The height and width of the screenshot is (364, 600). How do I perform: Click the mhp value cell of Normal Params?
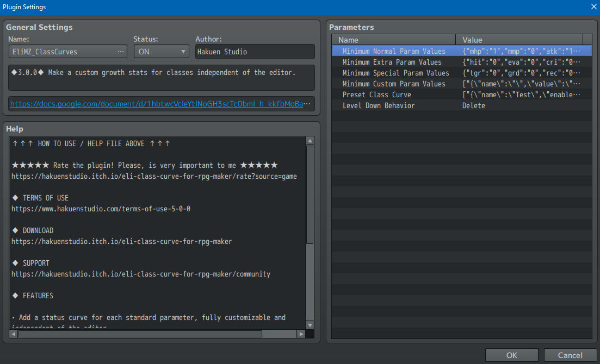[521, 51]
